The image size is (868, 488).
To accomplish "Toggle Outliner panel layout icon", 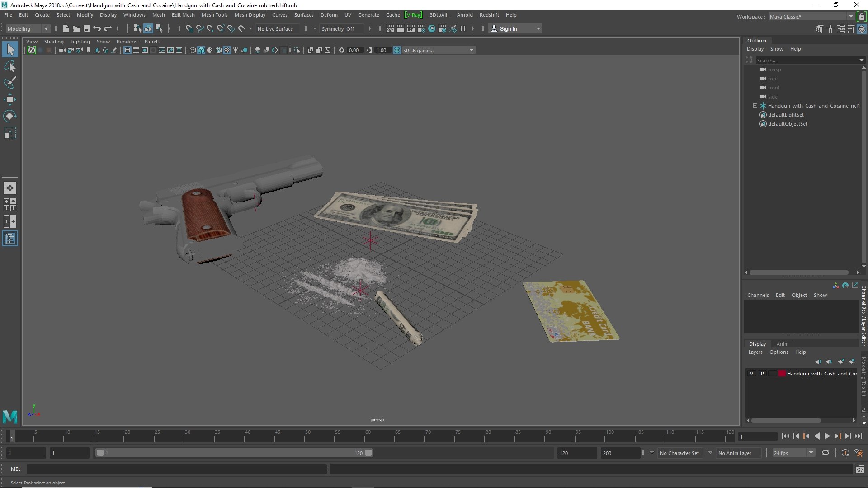I will click(x=10, y=238).
